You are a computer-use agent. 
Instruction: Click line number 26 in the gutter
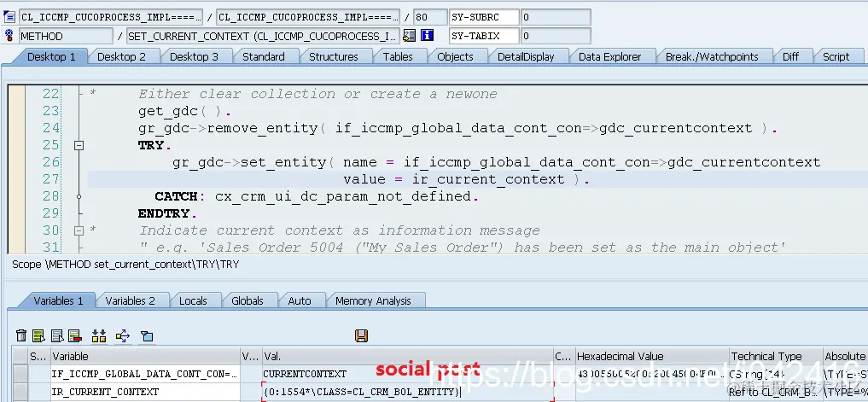click(50, 162)
